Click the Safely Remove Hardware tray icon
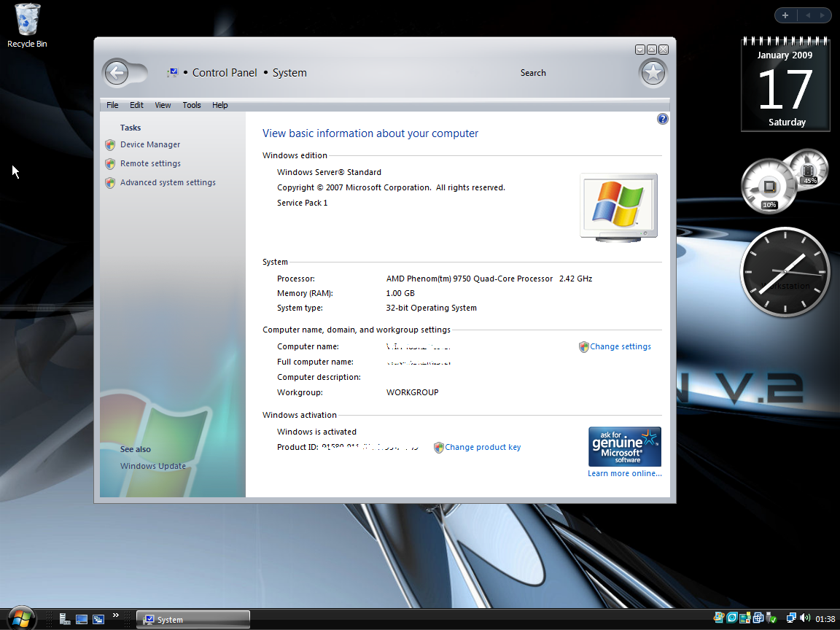 [771, 618]
